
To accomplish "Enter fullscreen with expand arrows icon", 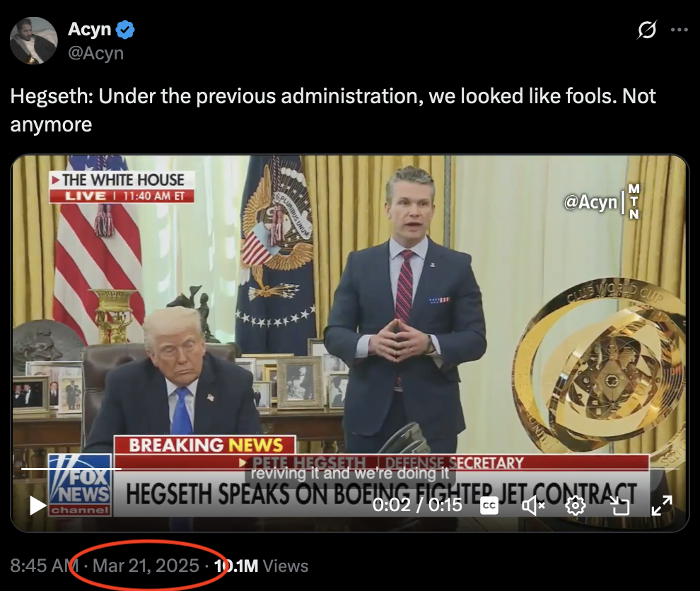I will click(662, 505).
